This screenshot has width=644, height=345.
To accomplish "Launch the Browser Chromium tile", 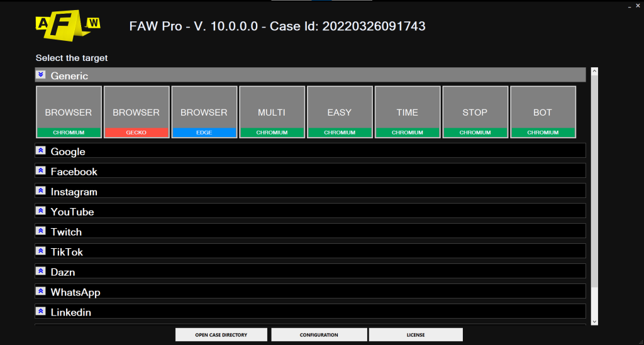I will point(69,112).
